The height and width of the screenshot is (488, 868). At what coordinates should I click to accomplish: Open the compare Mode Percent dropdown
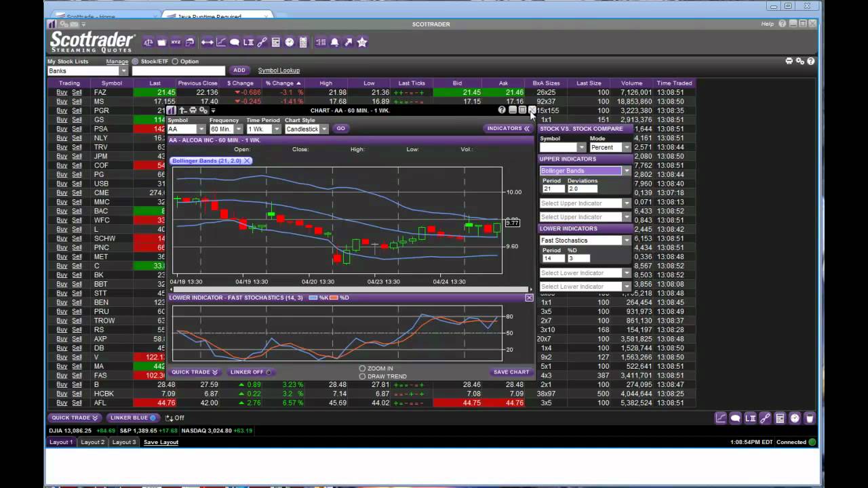(x=627, y=147)
